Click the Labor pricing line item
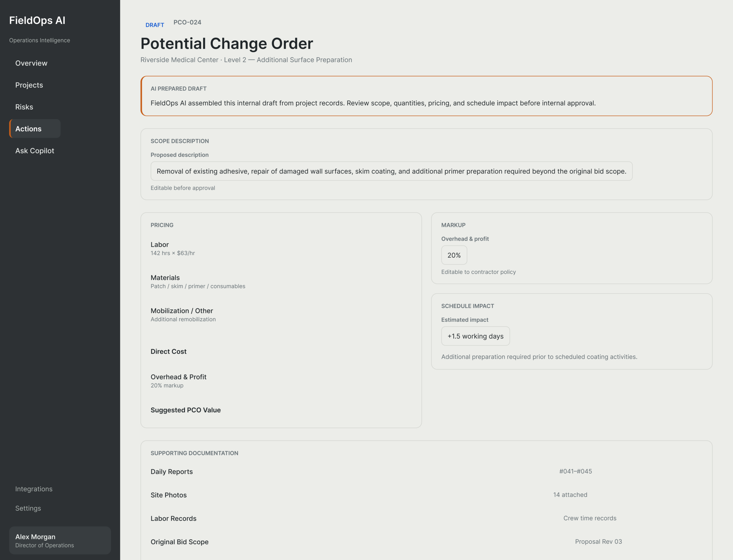 point(281,248)
